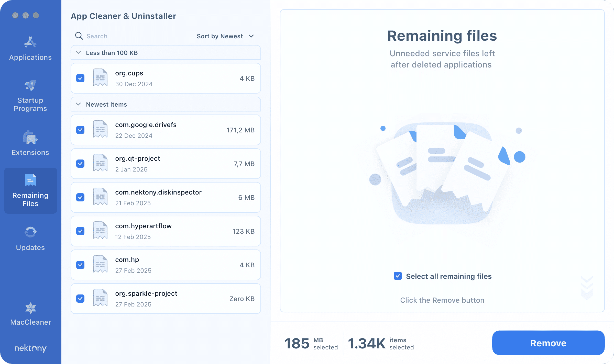Click the nektony logo

30,348
